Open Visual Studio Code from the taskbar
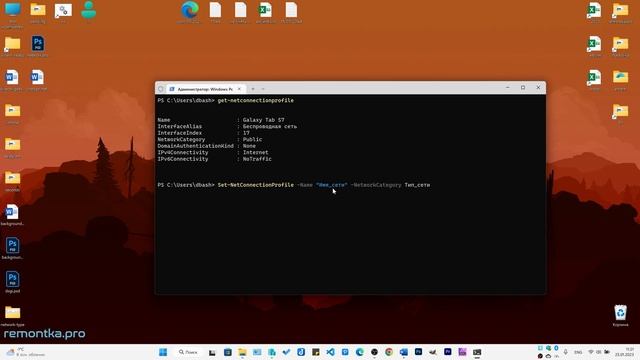The height and width of the screenshot is (360, 640). coord(330,352)
